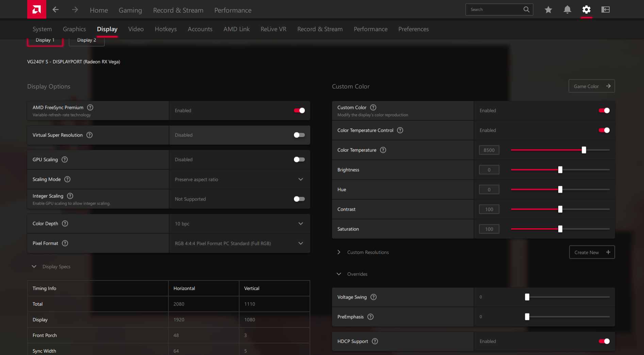Open the System settings tab
Screen dimensions: 644x355
click(42, 29)
